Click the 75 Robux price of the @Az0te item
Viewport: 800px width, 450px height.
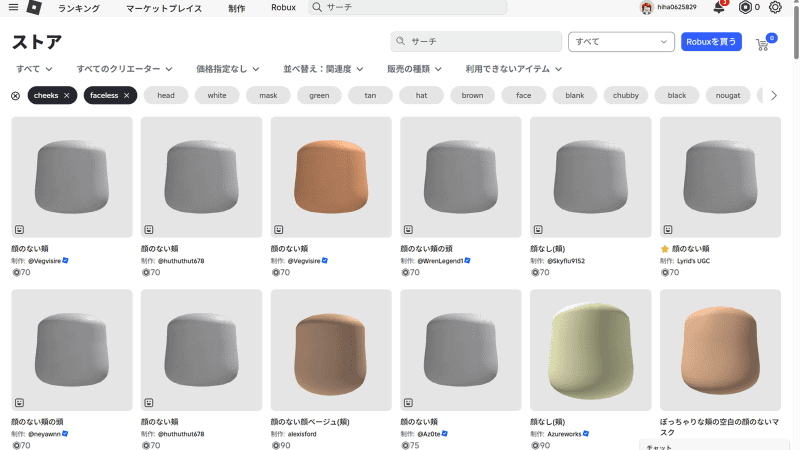(410, 445)
